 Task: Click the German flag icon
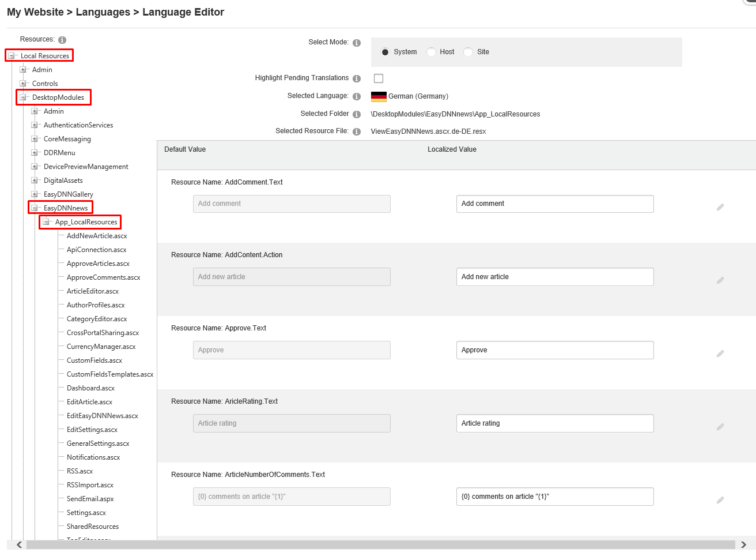(379, 96)
